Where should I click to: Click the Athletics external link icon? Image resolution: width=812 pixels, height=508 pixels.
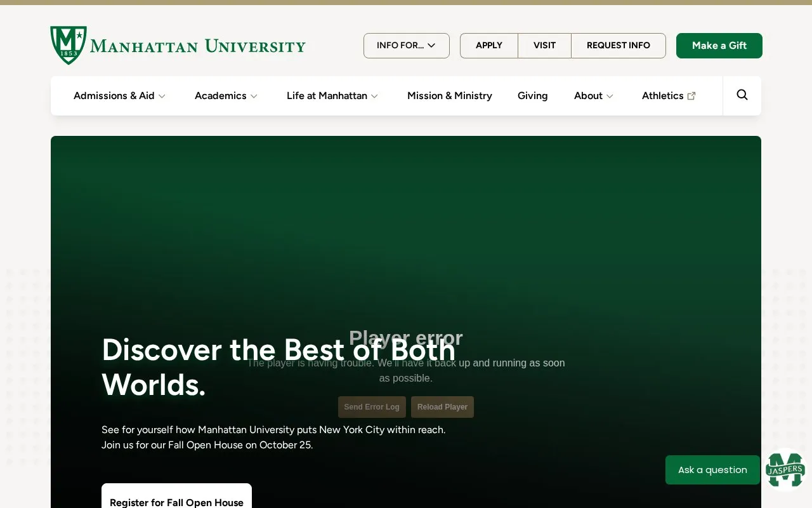pos(691,96)
